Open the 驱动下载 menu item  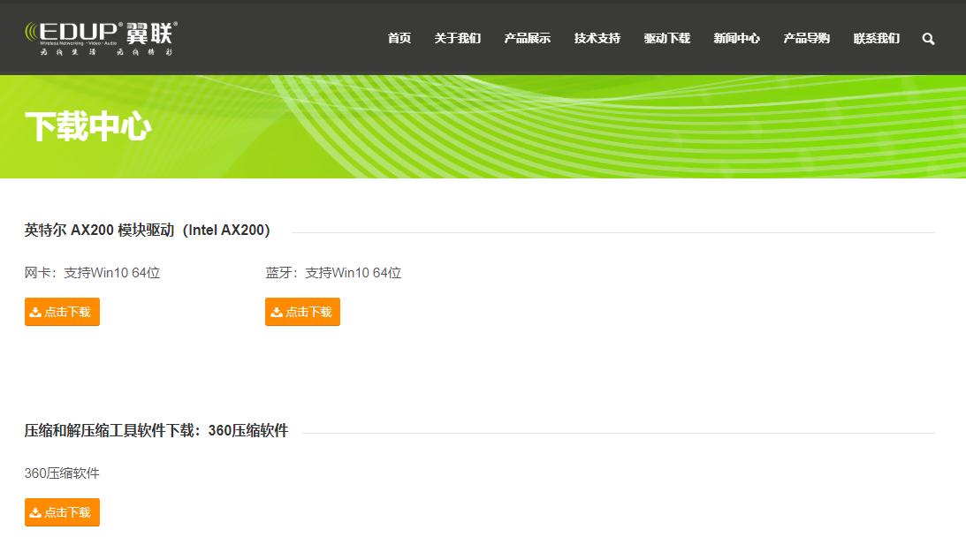(667, 38)
